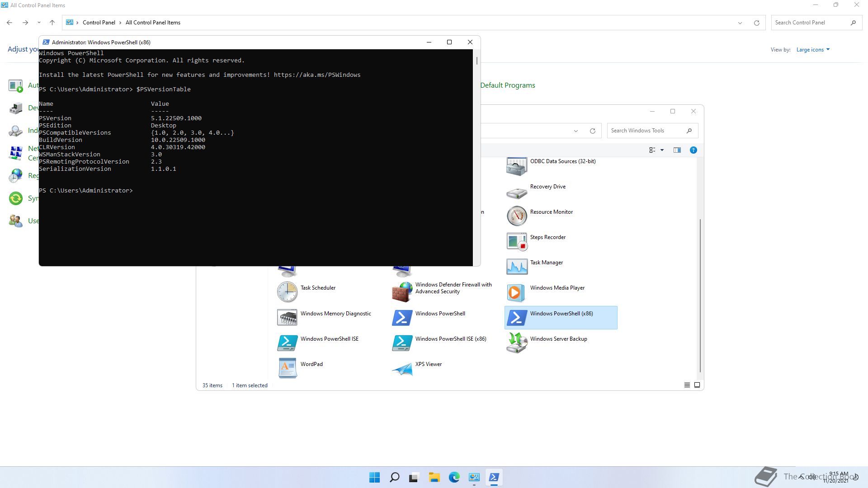The image size is (868, 488).
Task: Click PSVersion value 5.1.22509.1000
Action: point(176,118)
